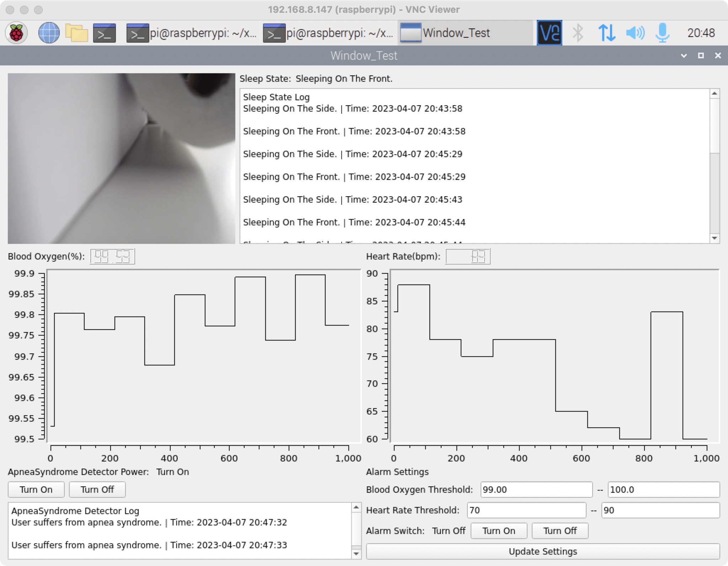Open the Raspberry Pi main menu
The image size is (728, 566).
(16, 33)
